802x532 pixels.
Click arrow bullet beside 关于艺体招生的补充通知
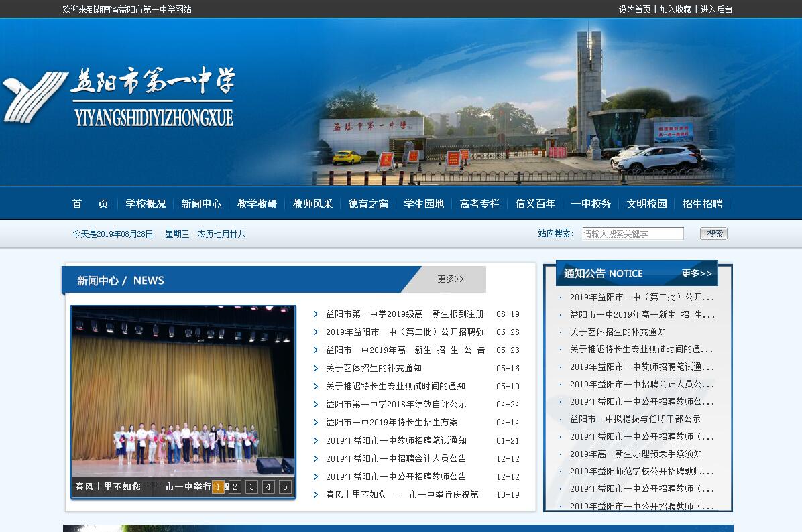[x=316, y=369]
